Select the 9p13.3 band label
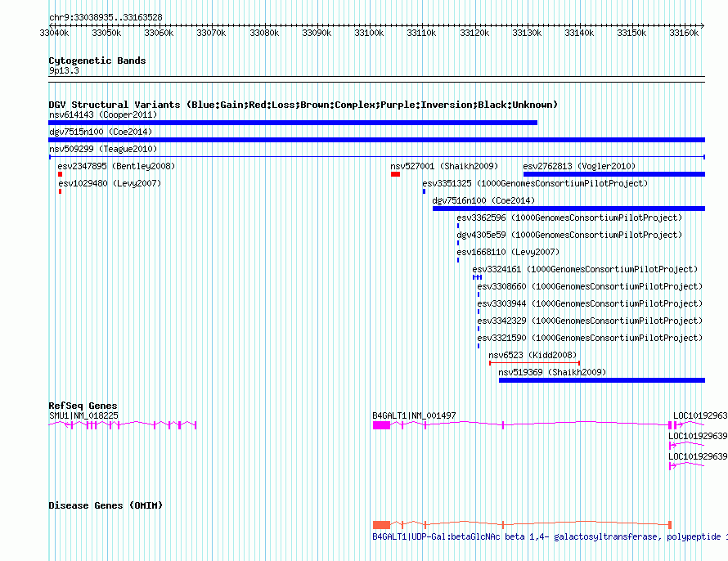728x561 pixels. 64,70
